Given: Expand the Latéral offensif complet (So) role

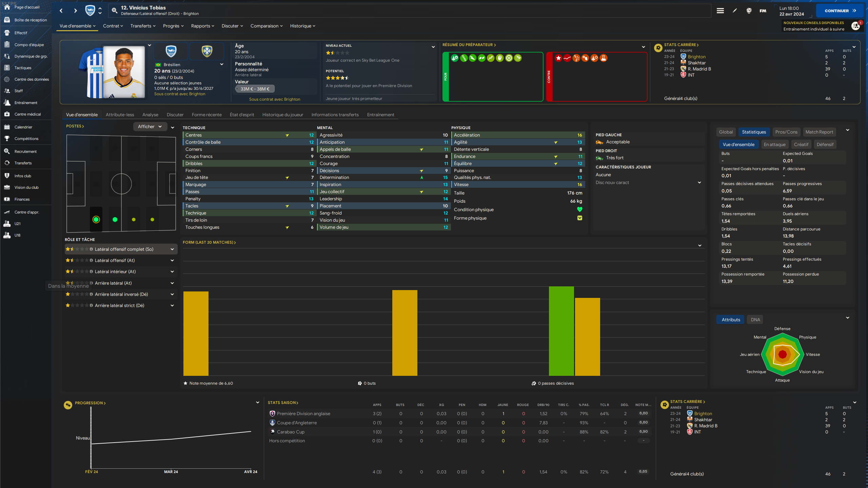Looking at the screenshot, I should pos(172,249).
